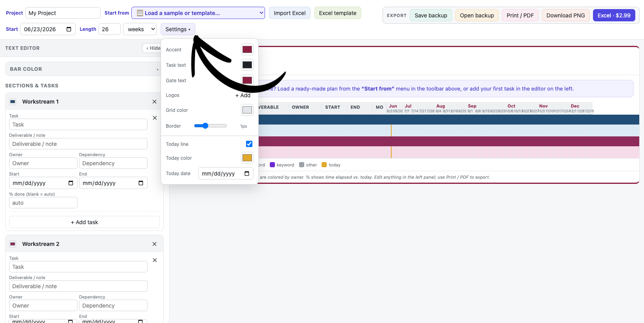This screenshot has height=323, width=644.
Task: Click the 'today' legend item
Action: pos(331,165)
